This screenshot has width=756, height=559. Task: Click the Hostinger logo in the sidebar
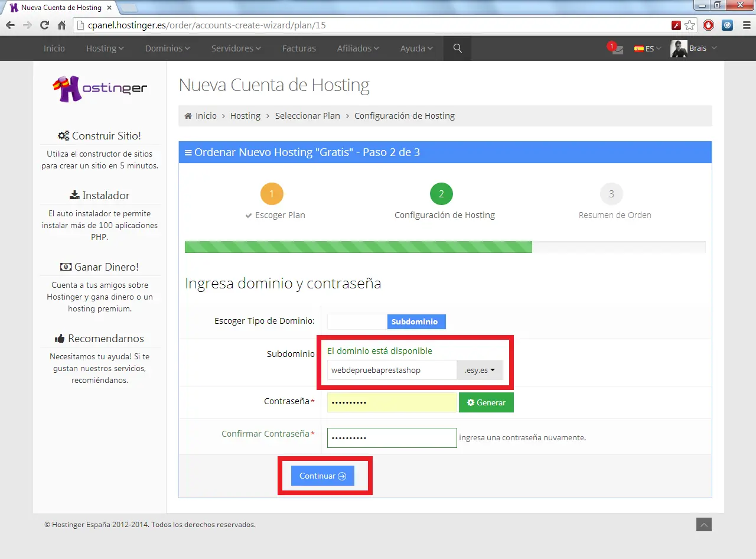(x=100, y=89)
